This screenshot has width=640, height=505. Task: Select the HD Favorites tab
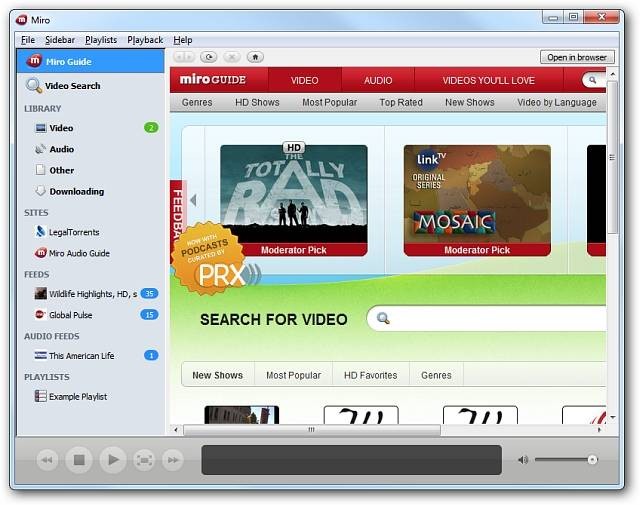tap(370, 375)
